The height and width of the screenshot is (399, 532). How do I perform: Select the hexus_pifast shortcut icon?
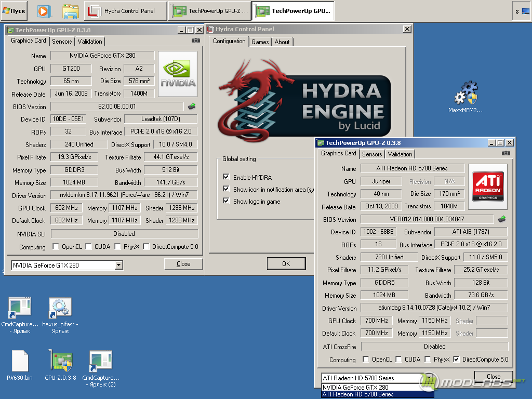tap(60, 315)
